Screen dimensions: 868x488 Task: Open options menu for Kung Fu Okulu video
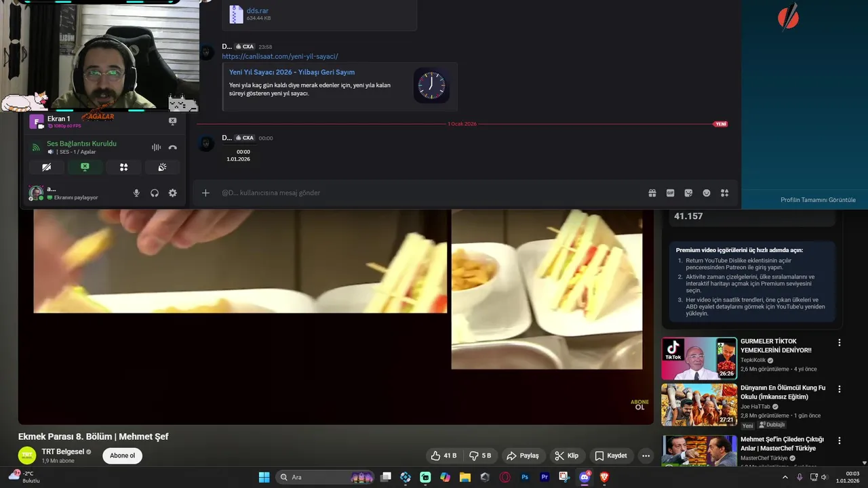840,389
